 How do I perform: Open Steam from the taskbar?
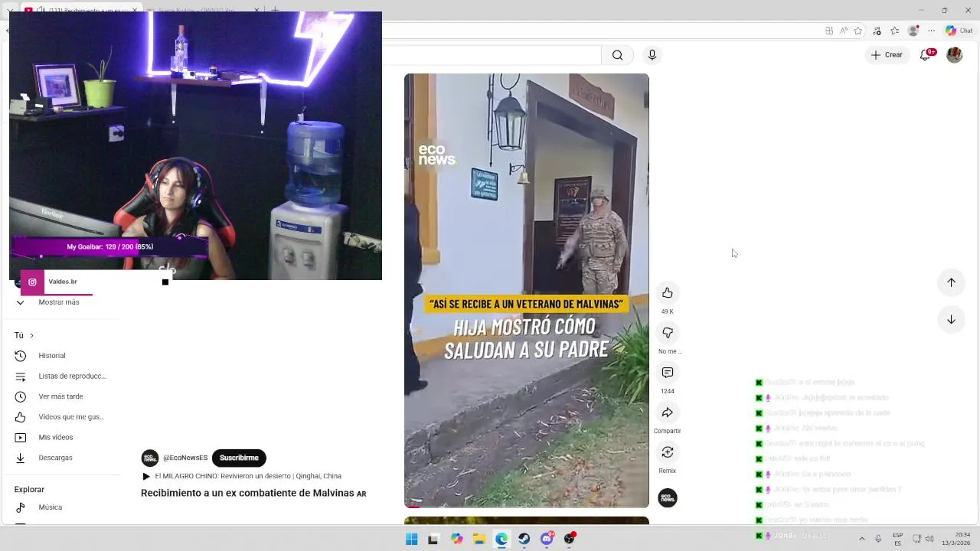[524, 539]
